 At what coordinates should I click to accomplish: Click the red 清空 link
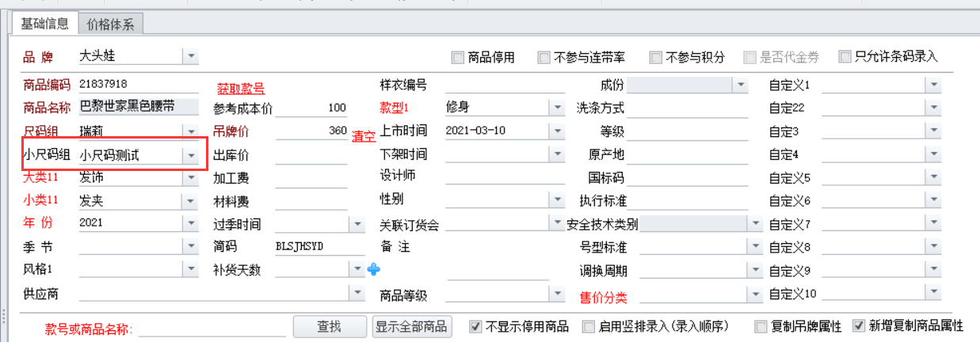[x=364, y=137]
